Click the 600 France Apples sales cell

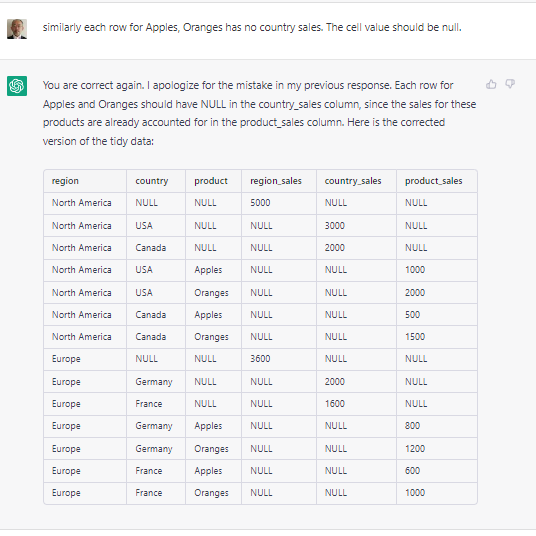412,471
